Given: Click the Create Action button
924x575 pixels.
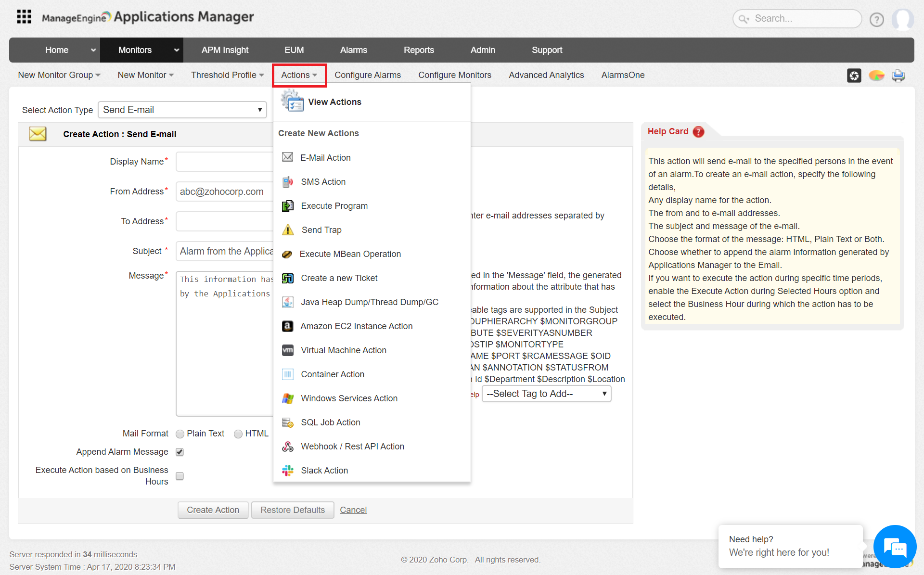Looking at the screenshot, I should [213, 510].
